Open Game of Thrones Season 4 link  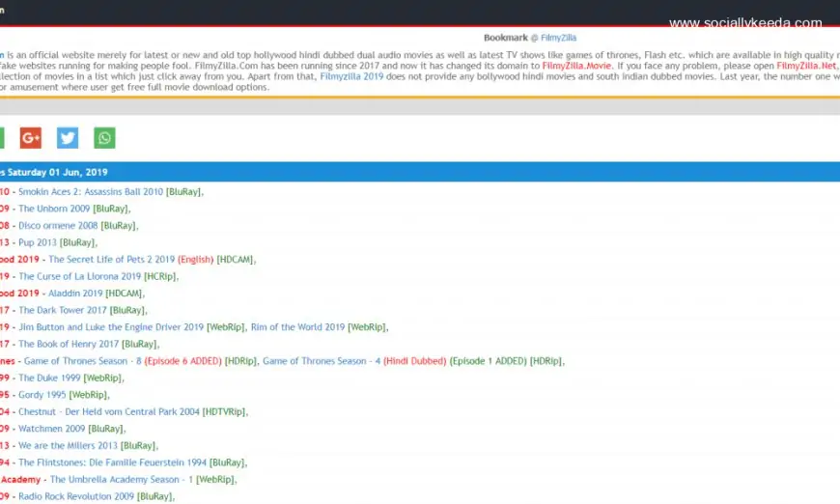click(322, 361)
